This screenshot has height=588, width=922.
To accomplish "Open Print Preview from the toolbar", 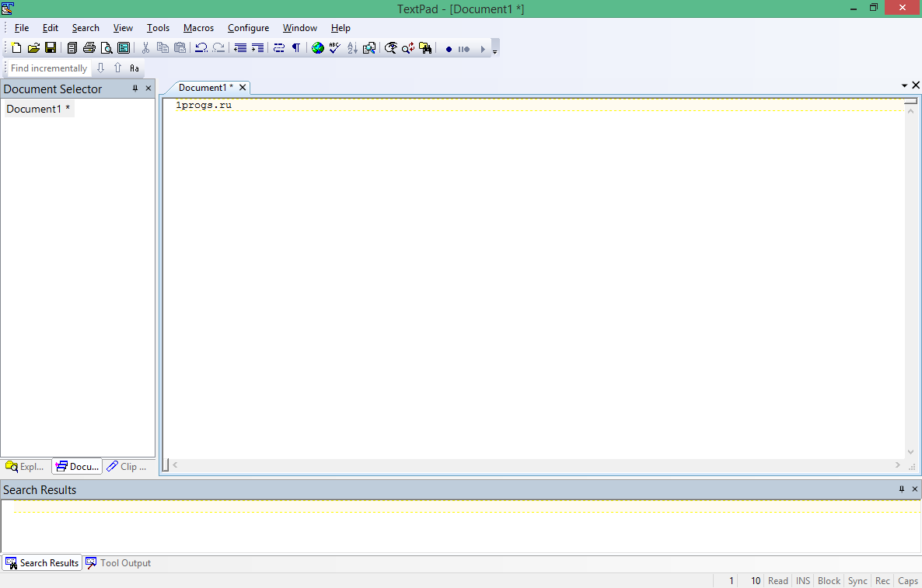I will pos(107,48).
